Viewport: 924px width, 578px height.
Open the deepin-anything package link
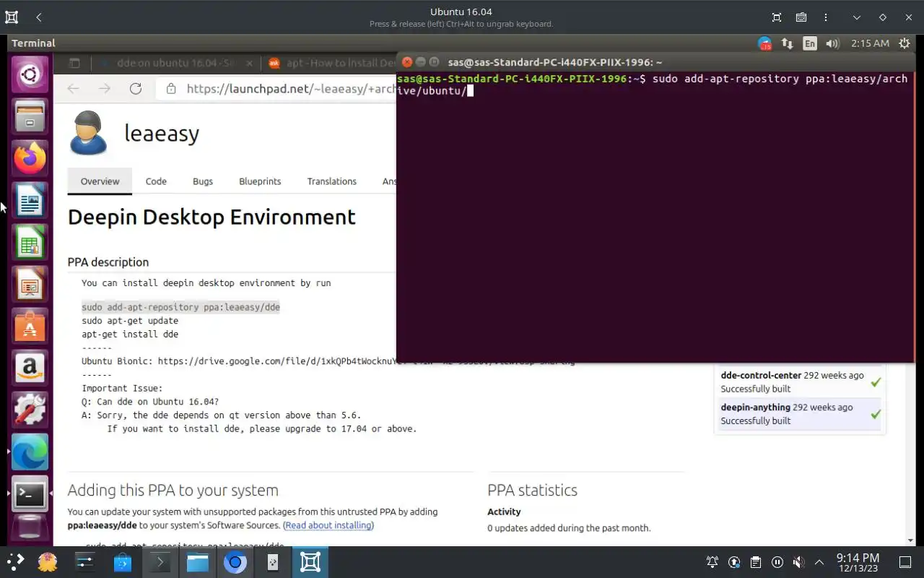(x=755, y=407)
